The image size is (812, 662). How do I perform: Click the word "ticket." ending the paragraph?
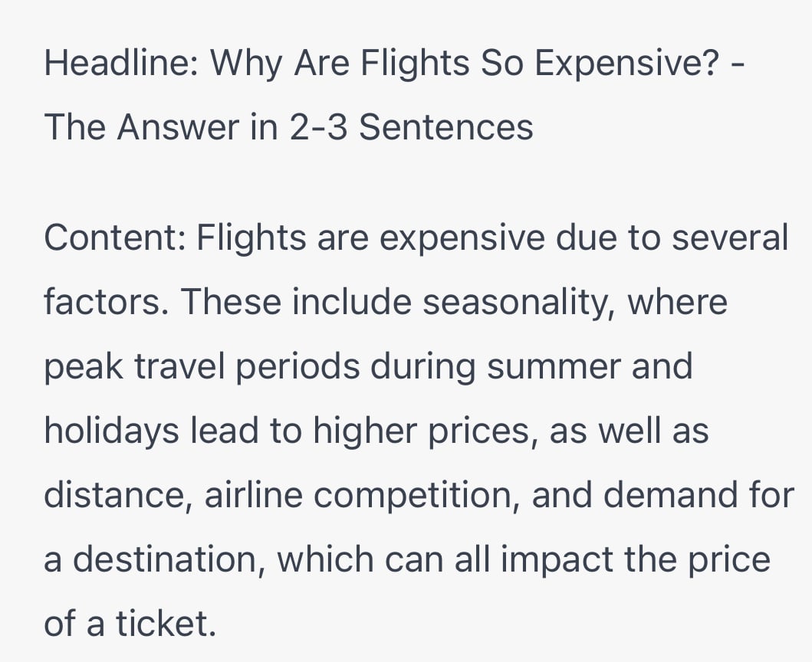click(x=166, y=624)
